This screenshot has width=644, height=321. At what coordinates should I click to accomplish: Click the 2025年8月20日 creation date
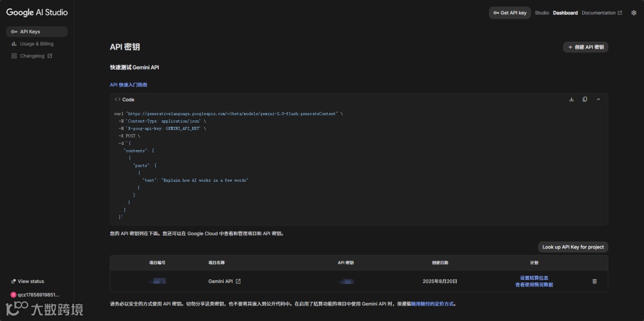440,281
